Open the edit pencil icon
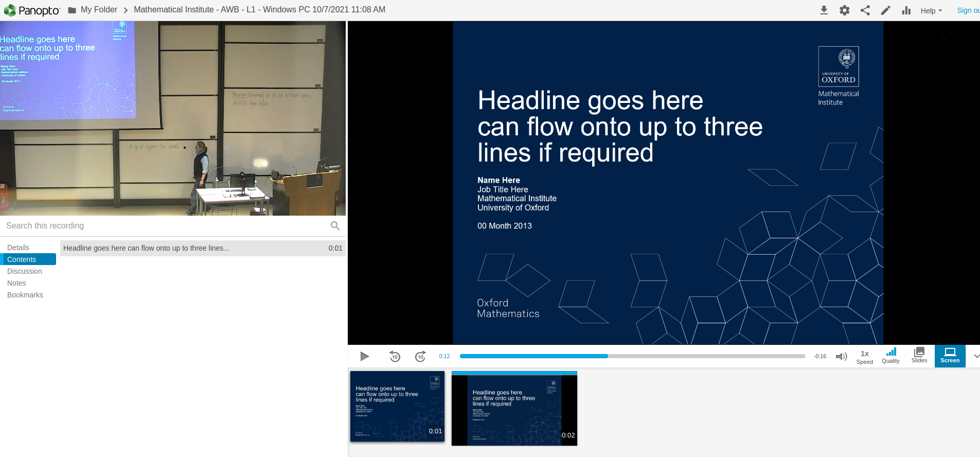 point(885,10)
